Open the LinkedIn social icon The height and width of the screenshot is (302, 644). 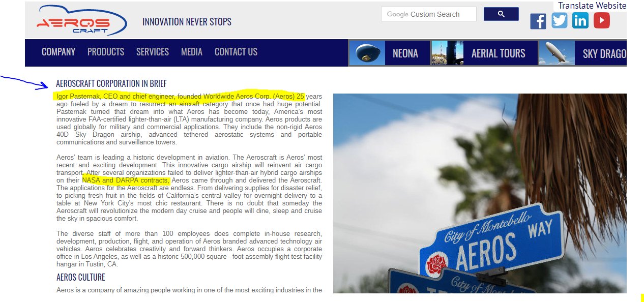580,20
